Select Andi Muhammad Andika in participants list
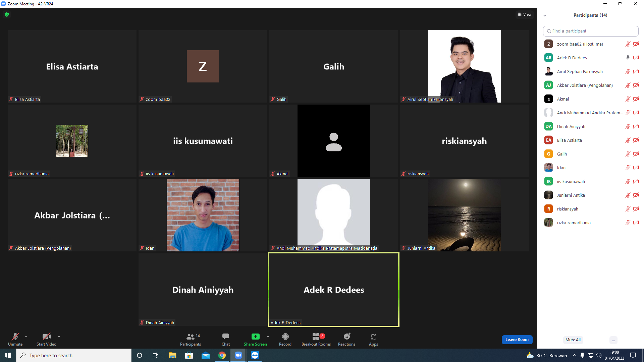Image resolution: width=644 pixels, height=362 pixels. click(x=590, y=113)
